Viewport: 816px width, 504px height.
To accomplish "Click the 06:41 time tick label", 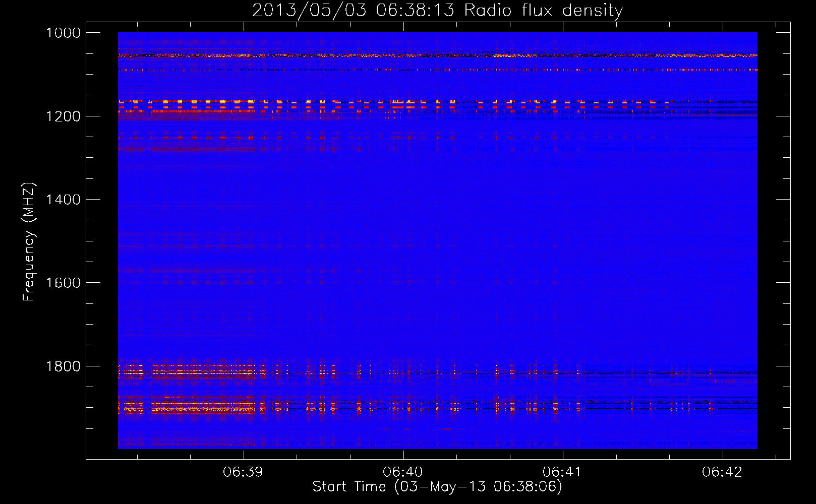I will click(x=562, y=472).
